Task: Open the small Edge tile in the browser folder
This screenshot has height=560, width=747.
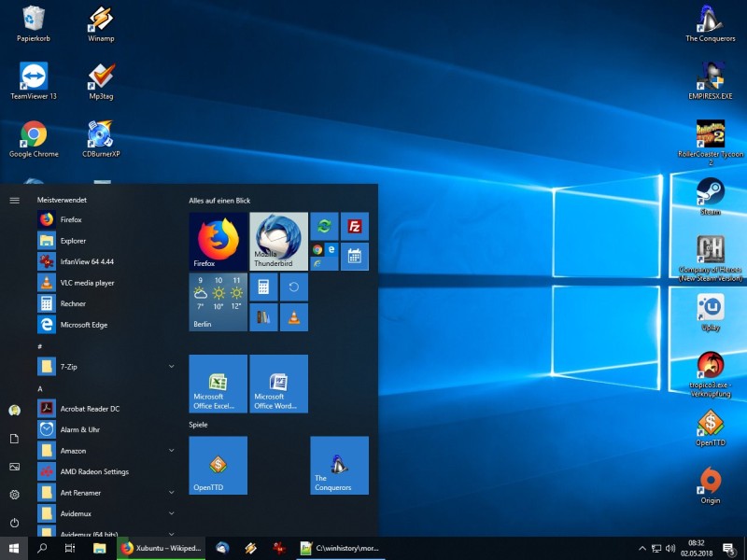Action: (331, 249)
